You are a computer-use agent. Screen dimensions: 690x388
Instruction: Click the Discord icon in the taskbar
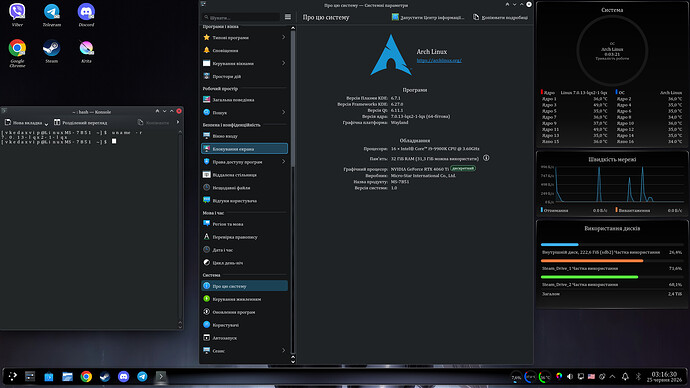124,377
